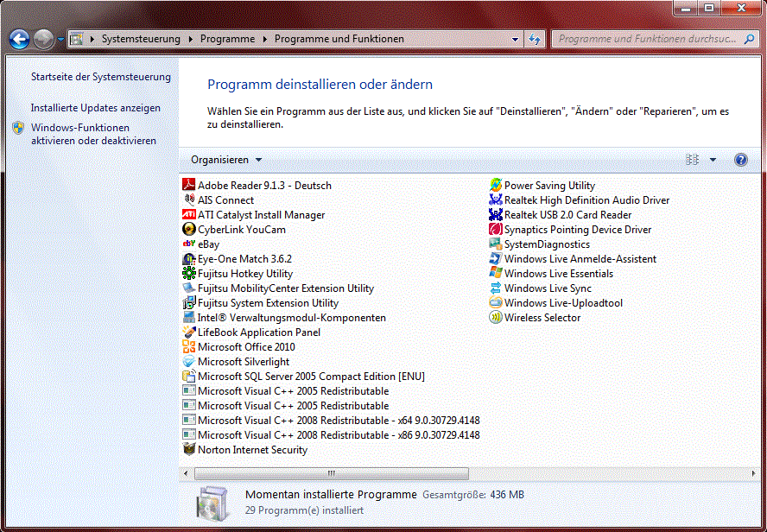Click the Microsoft SQL Server 2005 Compact icon

pos(189,376)
